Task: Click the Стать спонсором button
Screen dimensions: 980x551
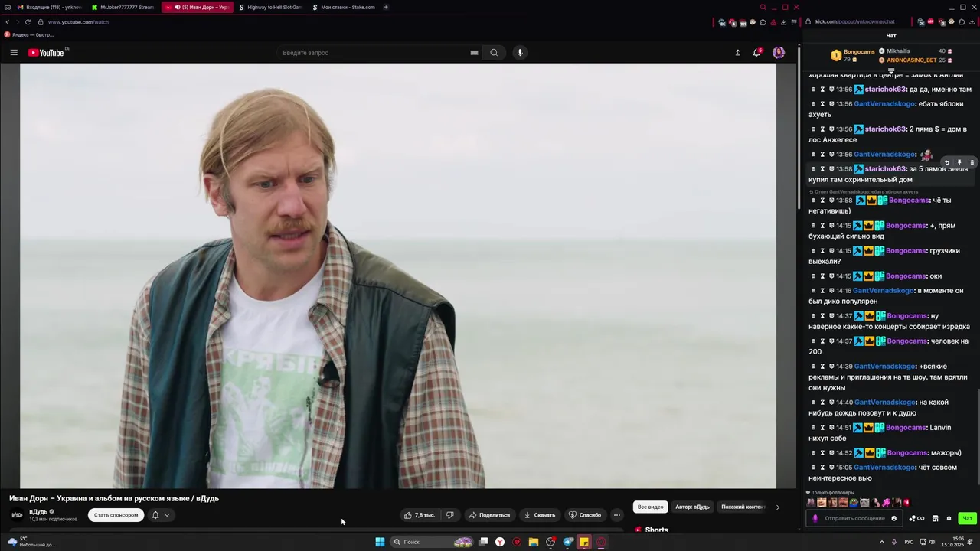Action: (x=116, y=515)
